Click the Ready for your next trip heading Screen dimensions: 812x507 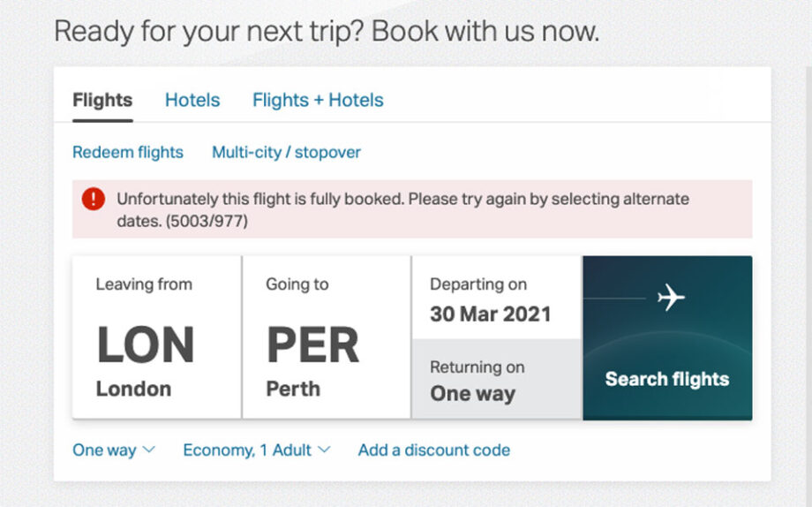327,32
